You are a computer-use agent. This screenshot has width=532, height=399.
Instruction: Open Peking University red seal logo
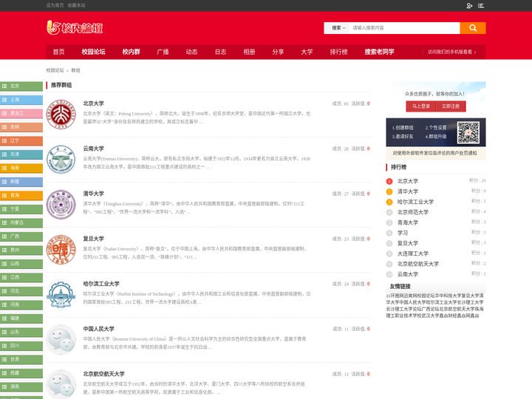click(x=61, y=115)
